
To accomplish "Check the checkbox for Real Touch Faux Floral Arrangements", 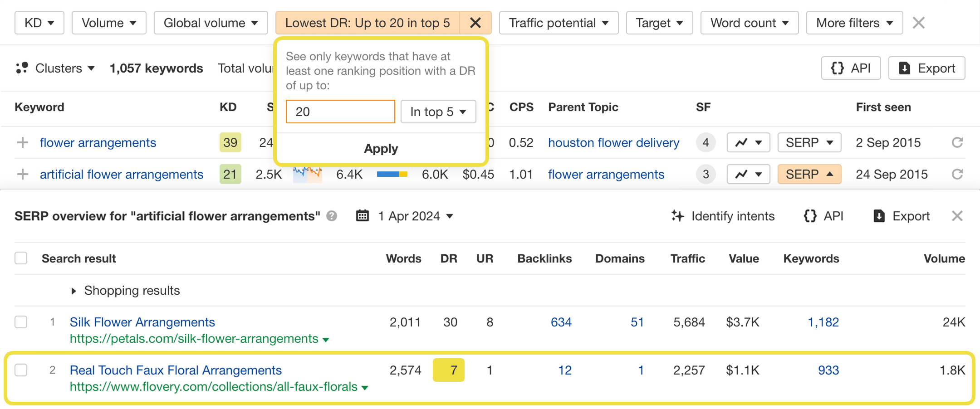I will (x=21, y=370).
